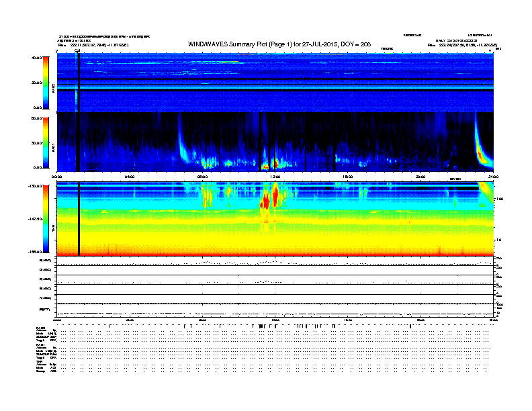Viewport: 532px width, 411px height.
Task: Select the TNR intensity color bar
Action: tap(46, 219)
